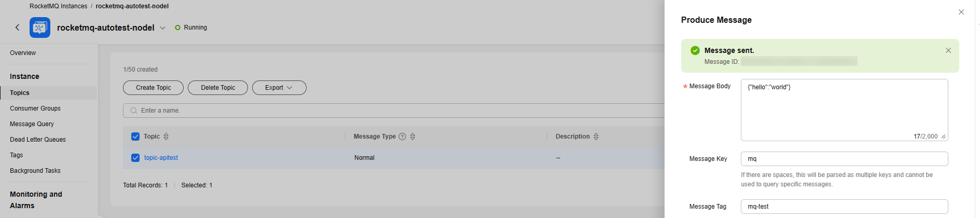This screenshot has width=980, height=218.
Task: Close the Produce Message panel
Action: point(961,12)
